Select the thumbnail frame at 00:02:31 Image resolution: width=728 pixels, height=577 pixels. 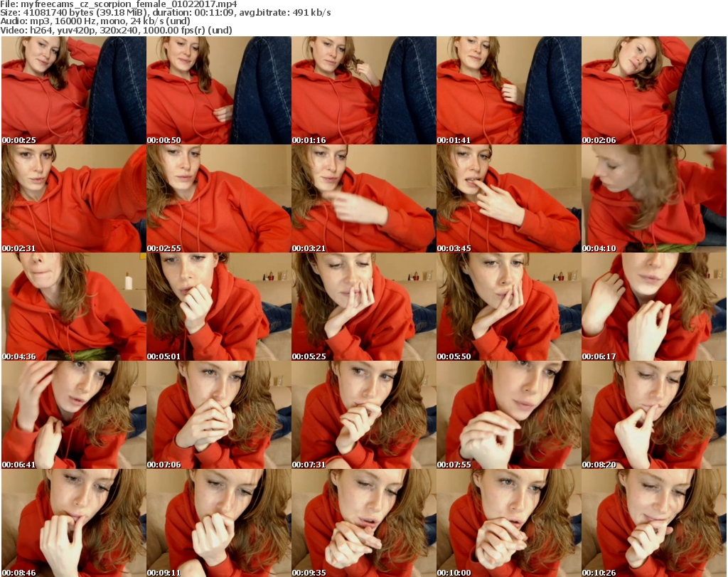(74, 198)
